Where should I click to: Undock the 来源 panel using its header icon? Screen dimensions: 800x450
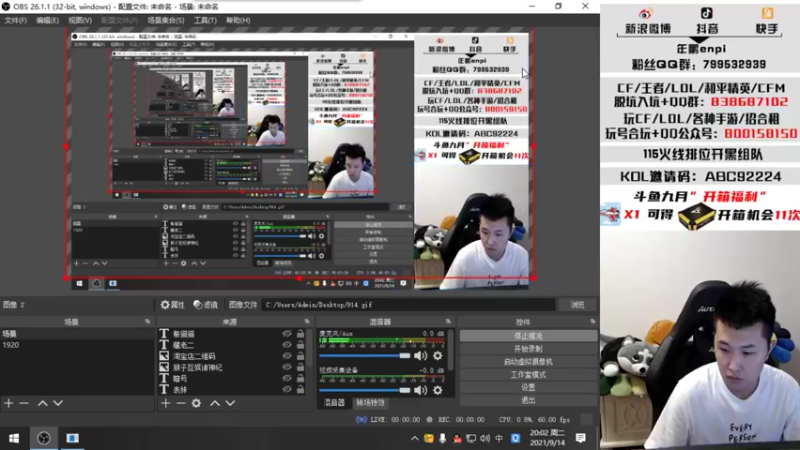pyautogui.click(x=307, y=321)
